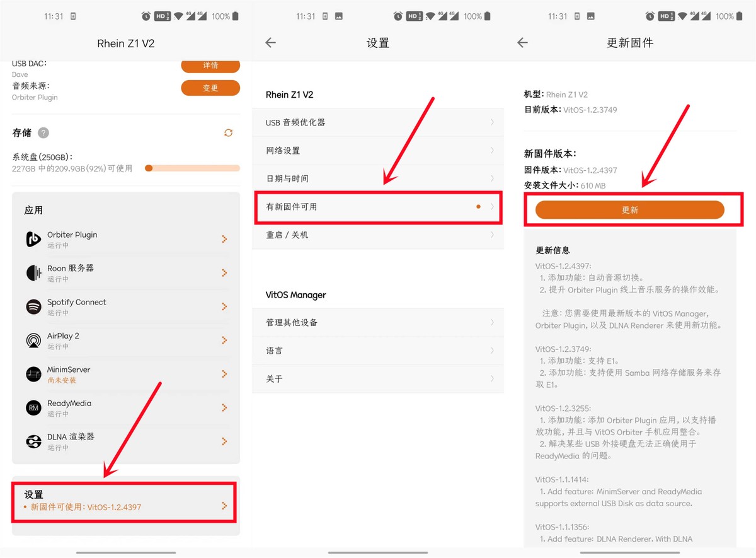Tap the MinimServer icon
756x558 pixels.
pyautogui.click(x=33, y=375)
